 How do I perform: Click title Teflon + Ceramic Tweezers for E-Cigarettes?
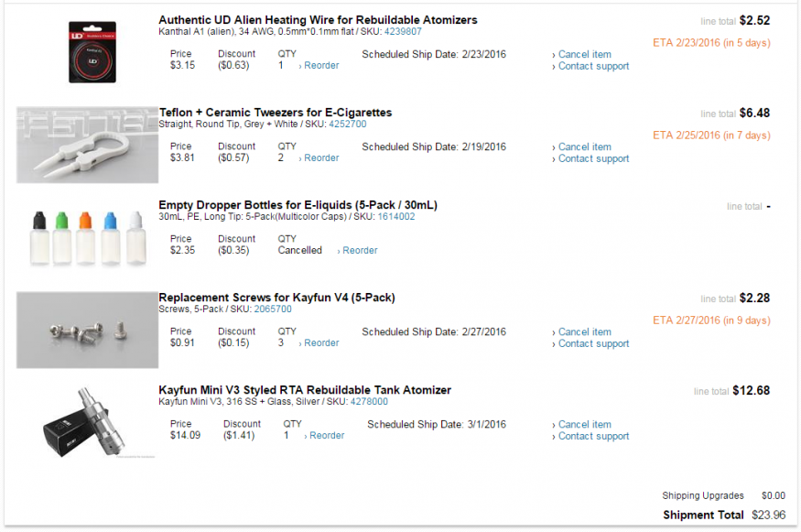(x=276, y=113)
